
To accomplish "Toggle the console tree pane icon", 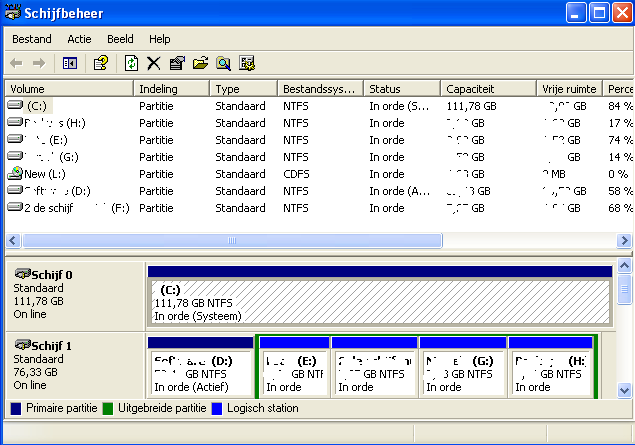I will pos(70,63).
